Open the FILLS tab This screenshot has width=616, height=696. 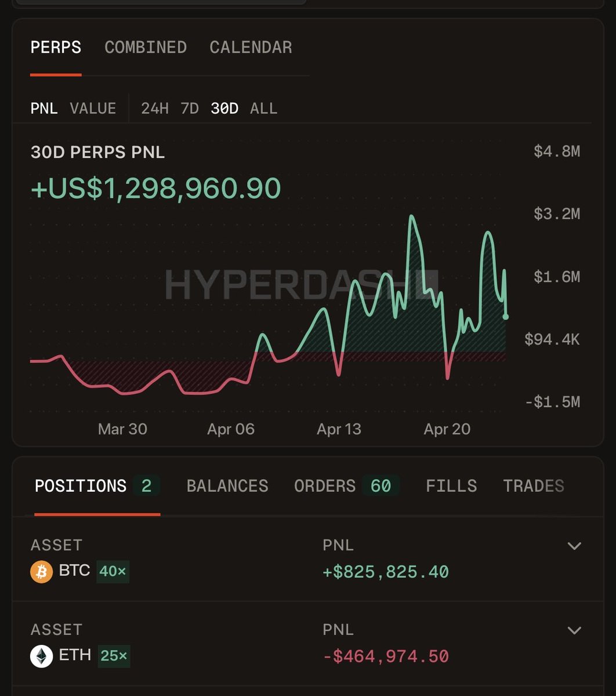pyautogui.click(x=451, y=486)
